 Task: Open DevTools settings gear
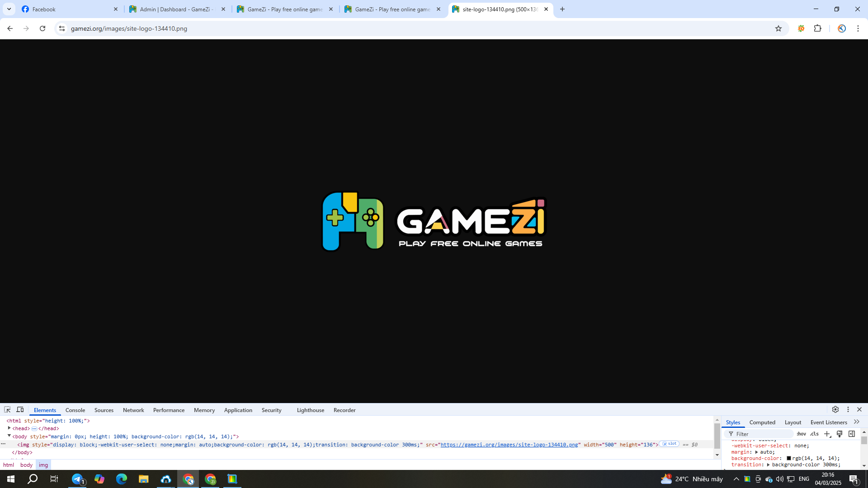coord(835,409)
